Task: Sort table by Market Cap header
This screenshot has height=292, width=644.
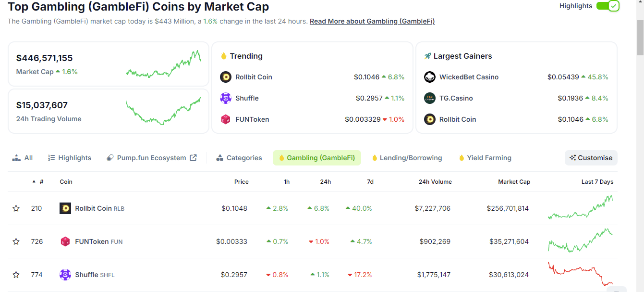Action: tap(514, 182)
